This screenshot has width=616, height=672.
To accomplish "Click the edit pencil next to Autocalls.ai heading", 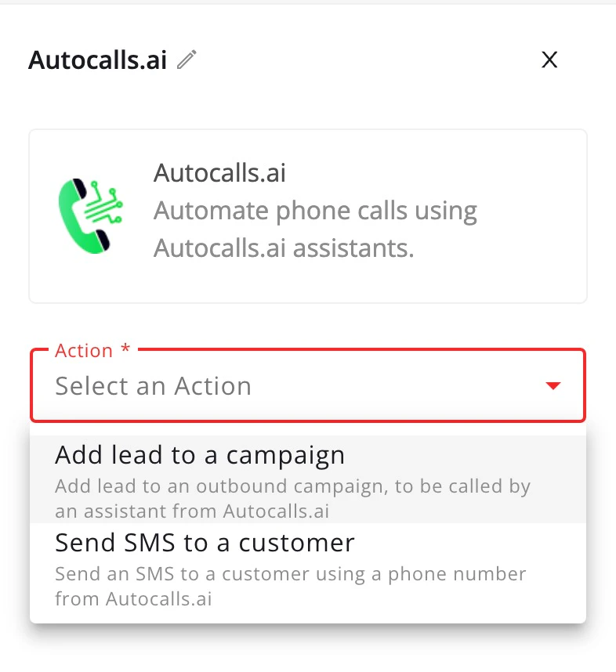I will [186, 60].
